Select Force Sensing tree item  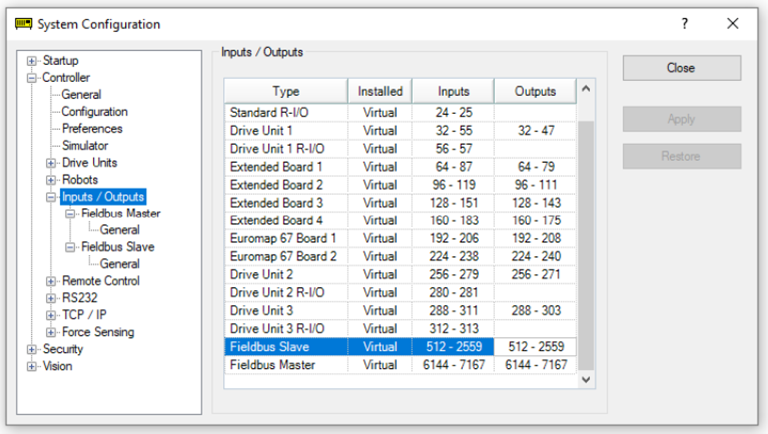coord(98,332)
